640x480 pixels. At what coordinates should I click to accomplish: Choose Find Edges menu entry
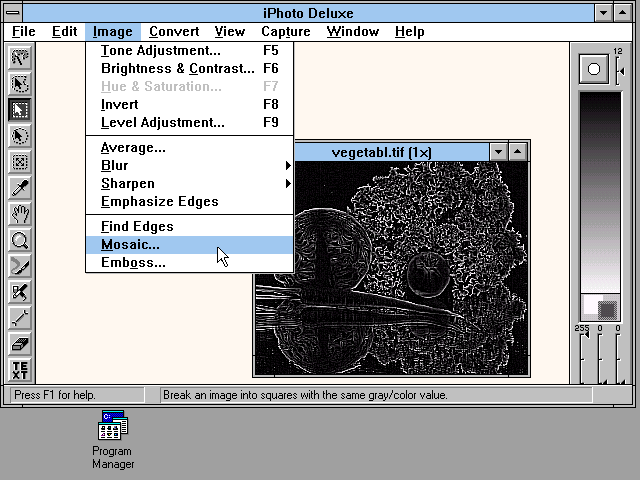[189, 227]
